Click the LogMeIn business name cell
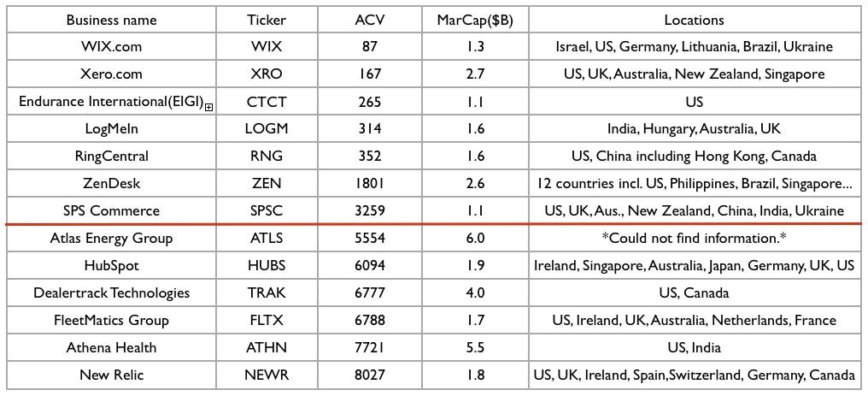 pyautogui.click(x=111, y=128)
